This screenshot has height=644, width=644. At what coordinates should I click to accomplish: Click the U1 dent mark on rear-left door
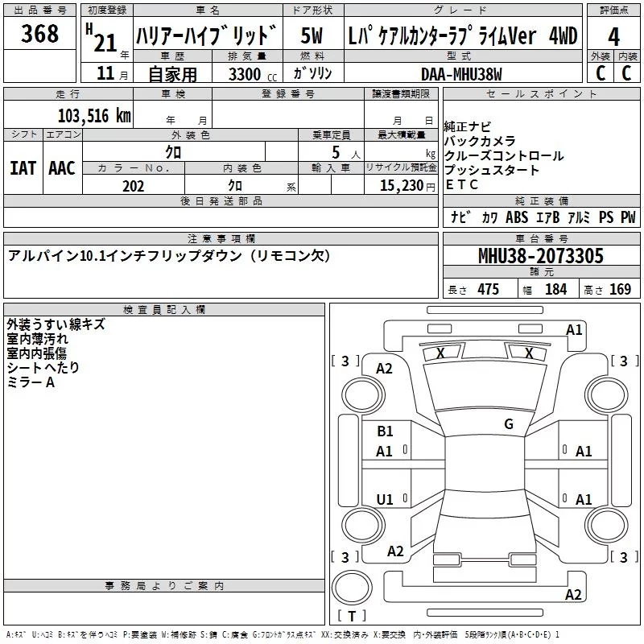[x=385, y=499]
